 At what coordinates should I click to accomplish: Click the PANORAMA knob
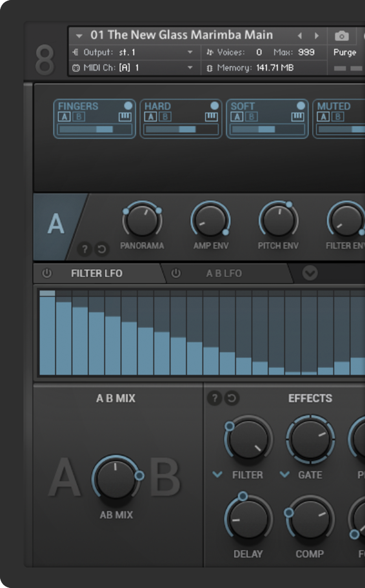point(142,221)
